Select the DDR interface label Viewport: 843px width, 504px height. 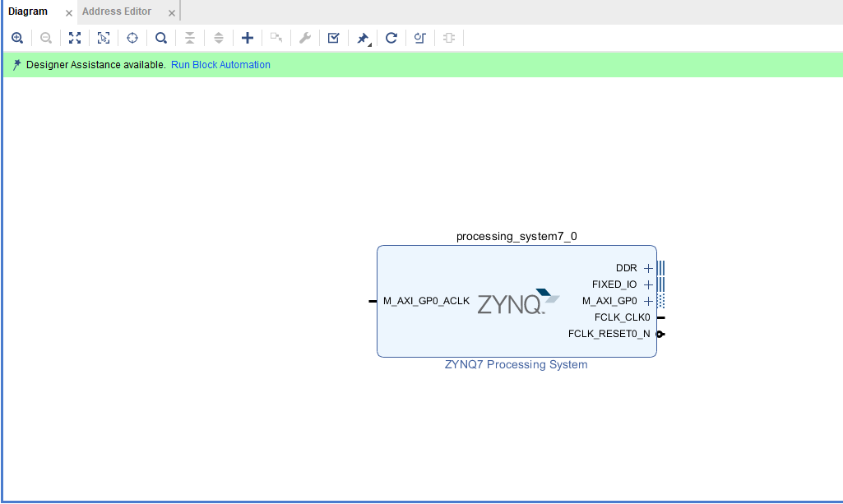tap(627, 268)
